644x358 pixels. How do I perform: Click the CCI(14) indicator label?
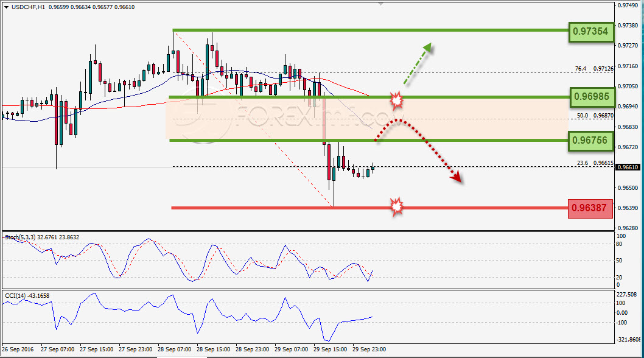[27, 295]
